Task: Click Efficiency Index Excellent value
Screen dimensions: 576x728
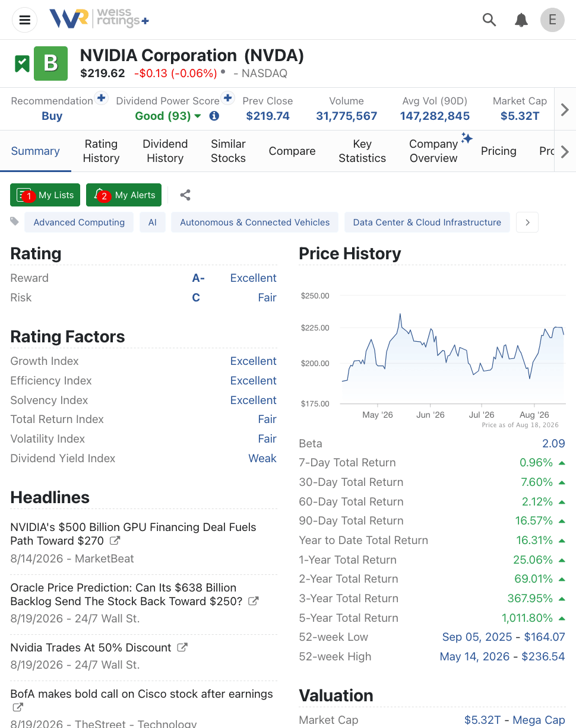Action: tap(254, 381)
